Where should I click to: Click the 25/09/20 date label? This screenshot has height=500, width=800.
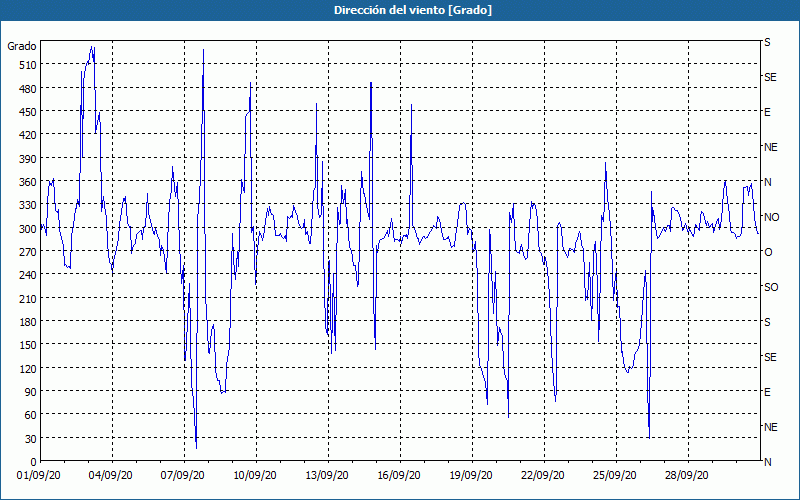(x=614, y=476)
